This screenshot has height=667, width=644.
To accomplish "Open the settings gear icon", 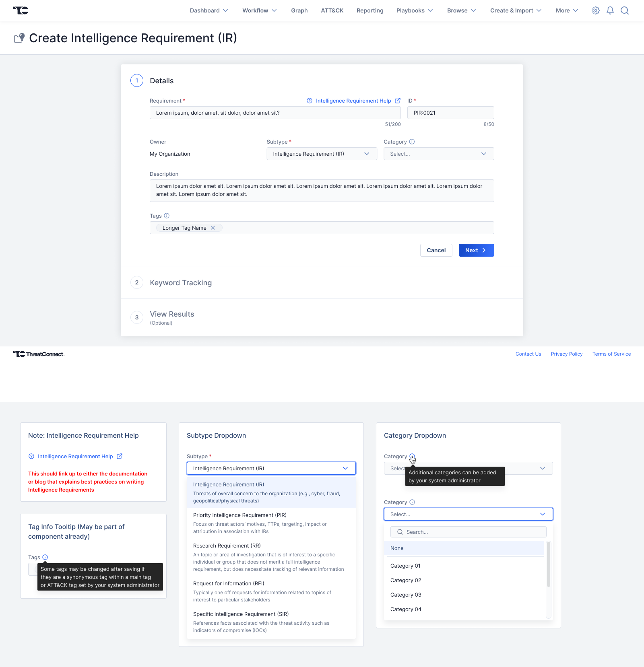I will click(595, 10).
